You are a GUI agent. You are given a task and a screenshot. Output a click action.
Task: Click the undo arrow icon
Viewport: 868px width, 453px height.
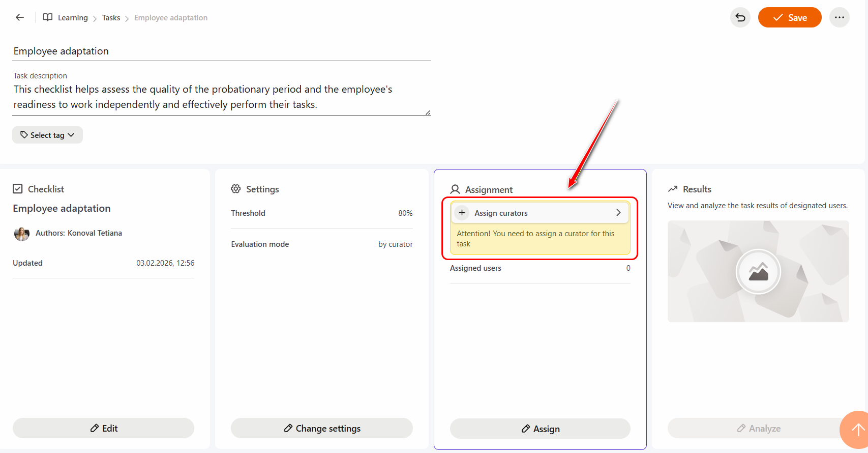click(740, 18)
